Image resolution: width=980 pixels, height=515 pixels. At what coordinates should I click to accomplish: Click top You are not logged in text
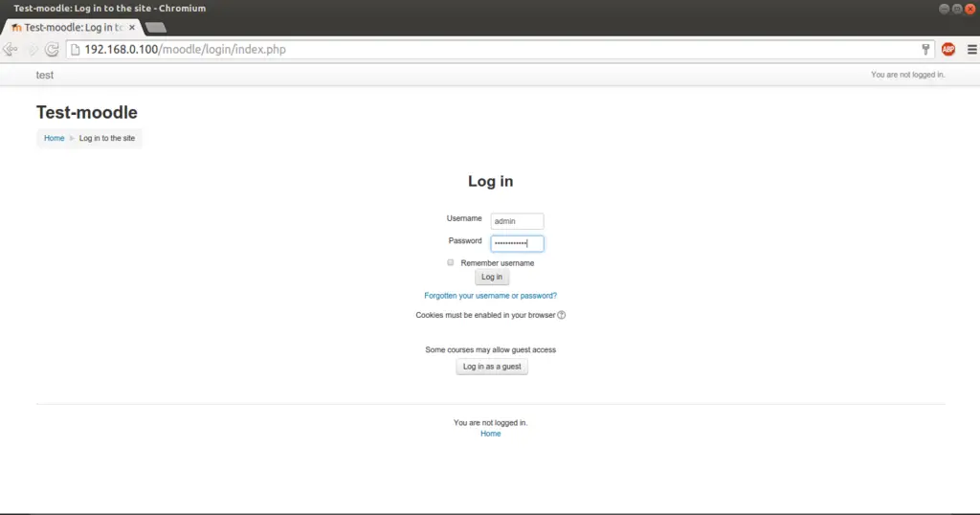908,75
